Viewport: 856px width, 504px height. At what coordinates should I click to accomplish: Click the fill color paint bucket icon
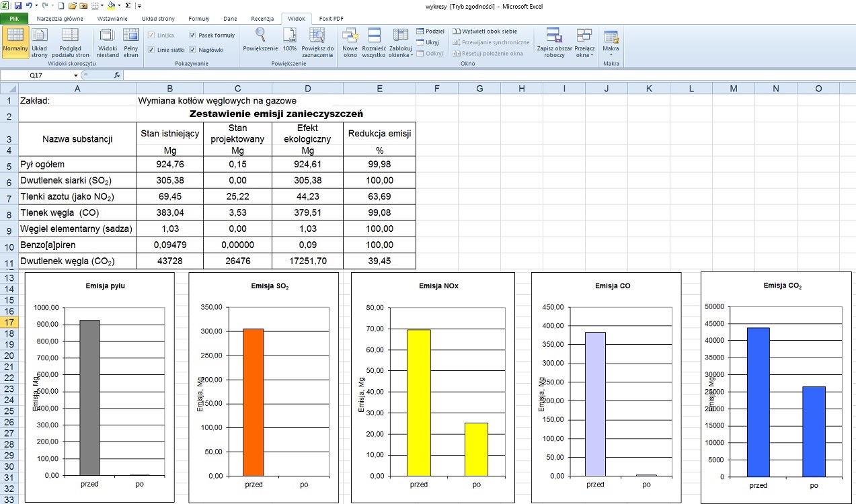111,5
